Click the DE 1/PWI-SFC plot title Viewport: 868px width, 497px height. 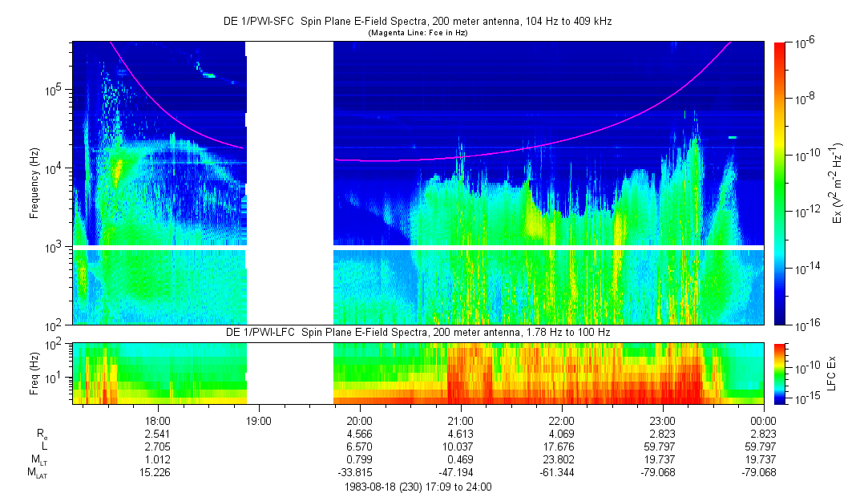coord(417,22)
